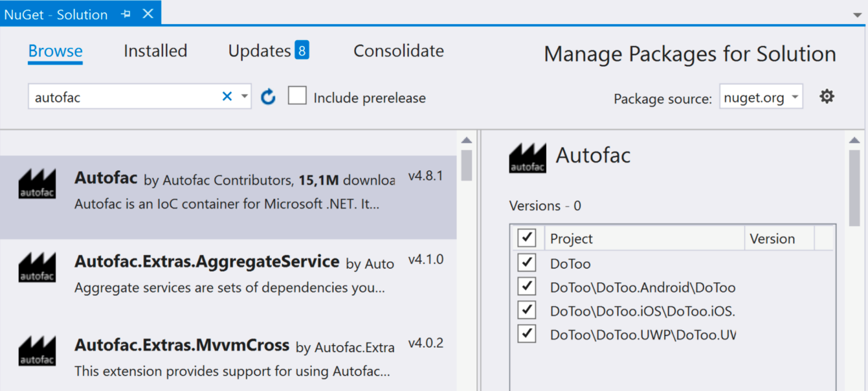The width and height of the screenshot is (868, 391).
Task: Close the NuGet - Solution tab
Action: pyautogui.click(x=148, y=14)
